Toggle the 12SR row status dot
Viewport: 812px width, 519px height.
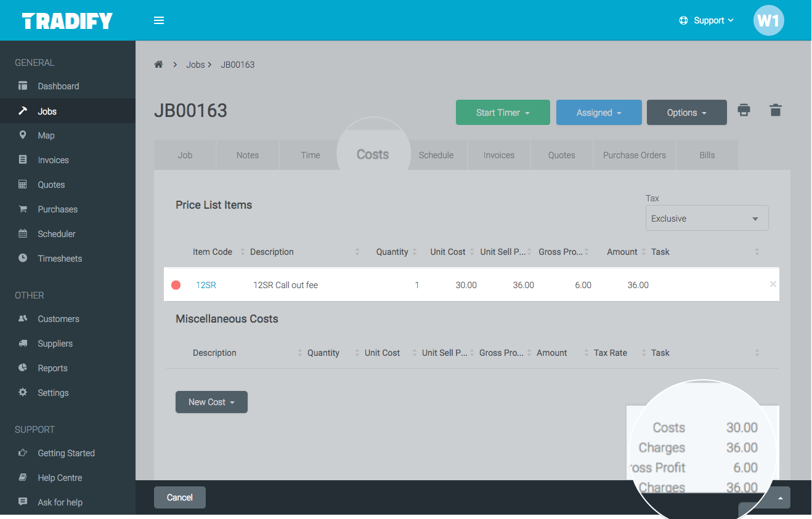(176, 284)
